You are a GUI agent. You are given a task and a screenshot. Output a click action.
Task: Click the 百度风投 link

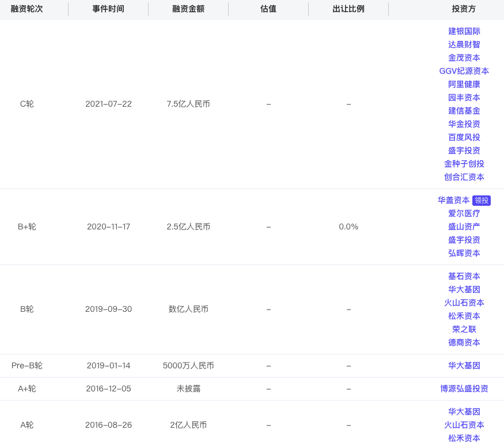[x=464, y=137]
